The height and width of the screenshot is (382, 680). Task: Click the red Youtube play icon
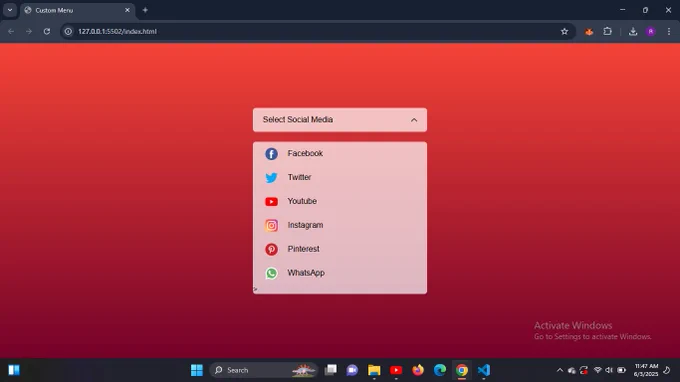click(271, 202)
